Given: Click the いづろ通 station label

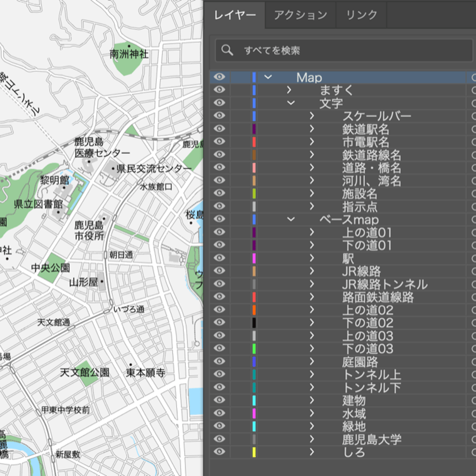Looking at the screenshot, I should pos(129,309).
